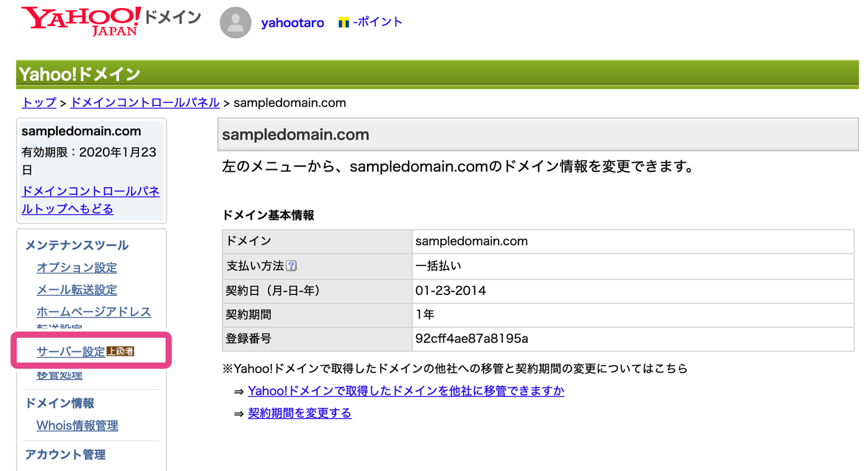868x471 pixels.
Task: Open the yahootaro account link
Action: coord(293,23)
